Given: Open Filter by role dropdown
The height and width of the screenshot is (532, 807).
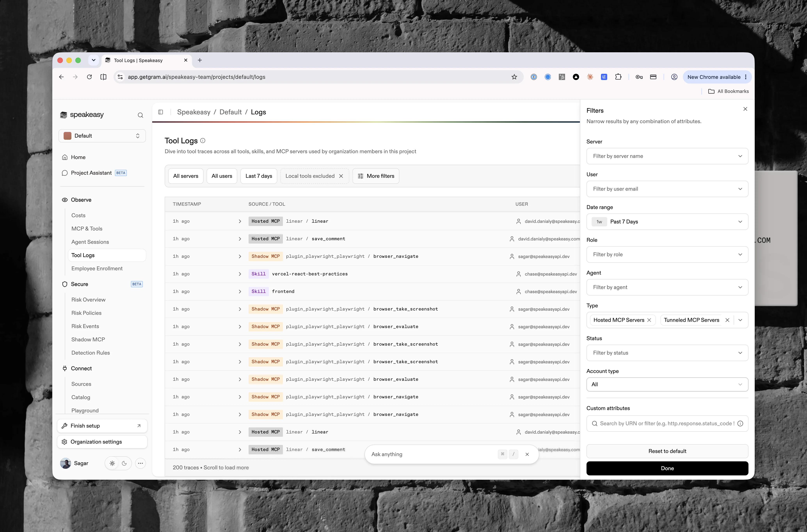Looking at the screenshot, I should (x=667, y=254).
